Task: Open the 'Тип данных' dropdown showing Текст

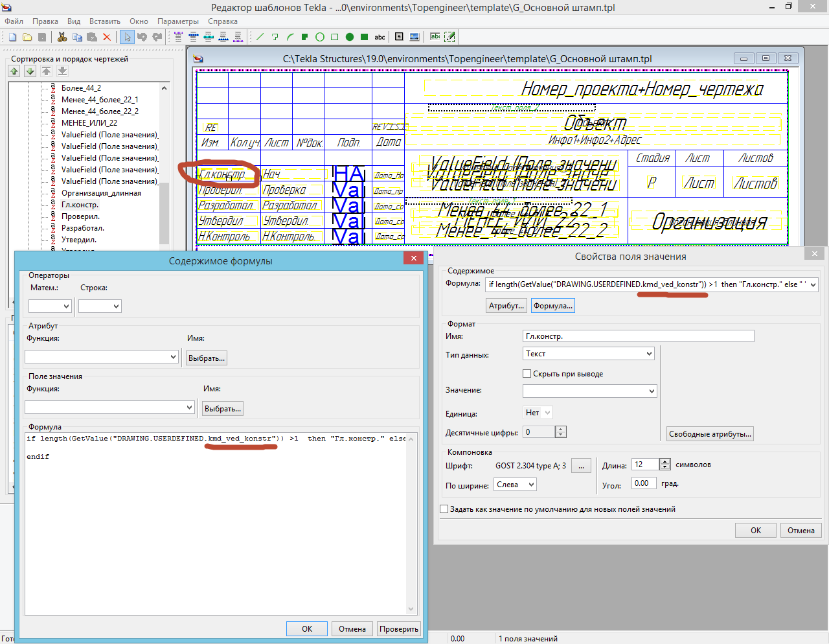Action: pos(589,354)
